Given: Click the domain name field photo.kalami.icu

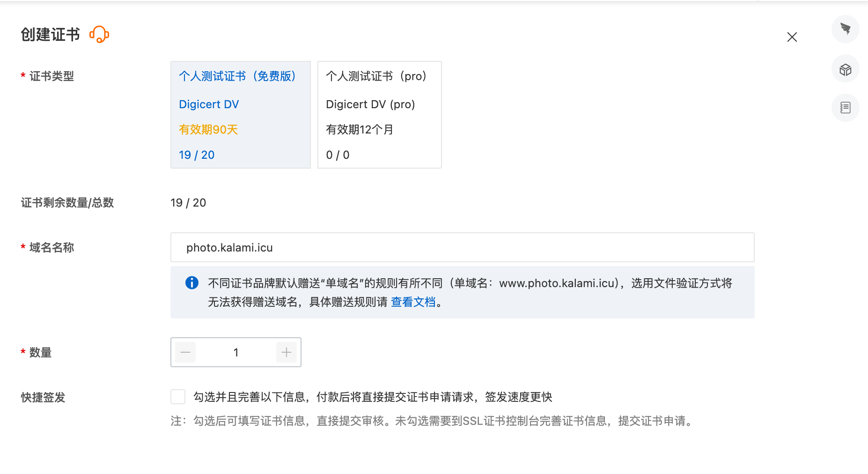Looking at the screenshot, I should point(462,248).
